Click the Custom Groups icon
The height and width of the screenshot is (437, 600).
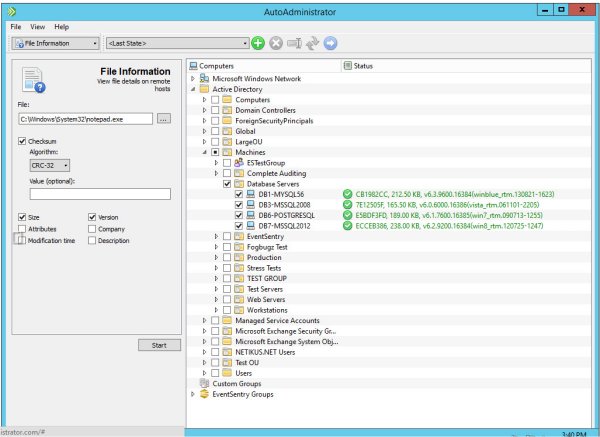pos(206,383)
